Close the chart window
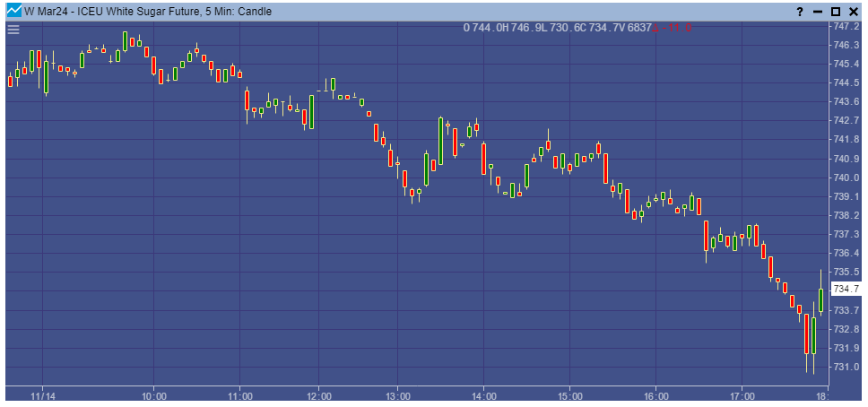868x407 pixels. point(853,12)
